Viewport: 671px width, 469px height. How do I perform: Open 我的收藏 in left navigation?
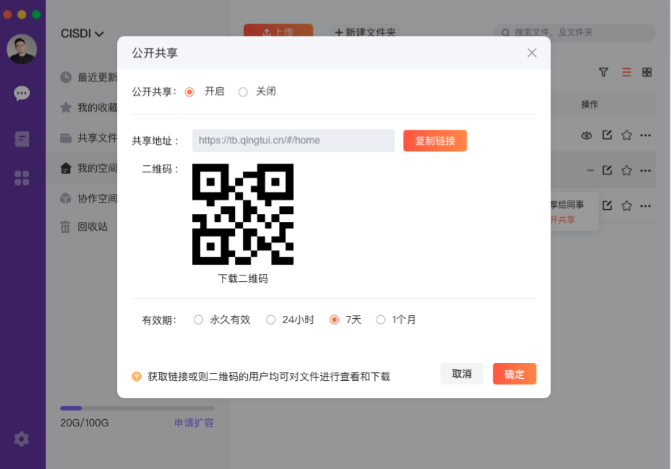[89, 107]
